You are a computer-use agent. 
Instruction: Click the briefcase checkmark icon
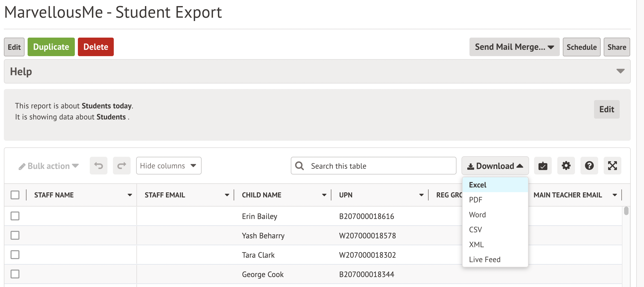coord(543,166)
